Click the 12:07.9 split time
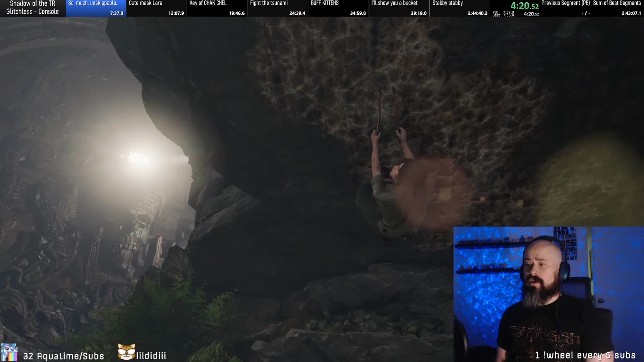The width and height of the screenshot is (644, 362). [x=176, y=13]
